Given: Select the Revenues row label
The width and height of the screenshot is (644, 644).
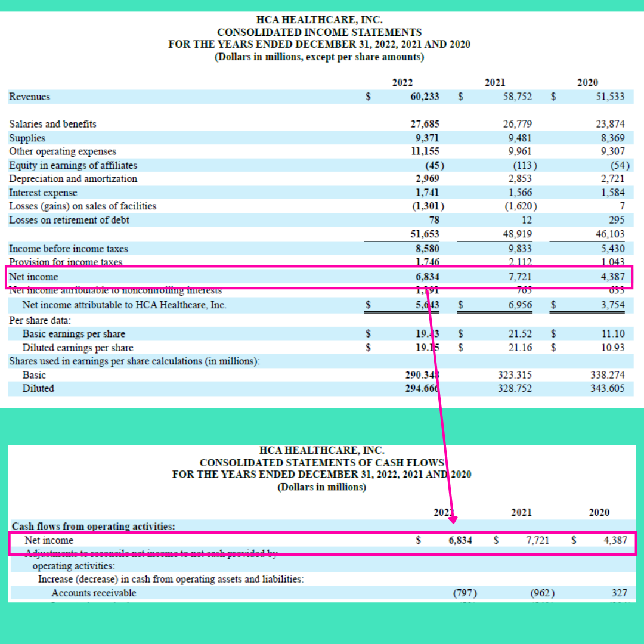Looking at the screenshot, I should coord(30,97).
